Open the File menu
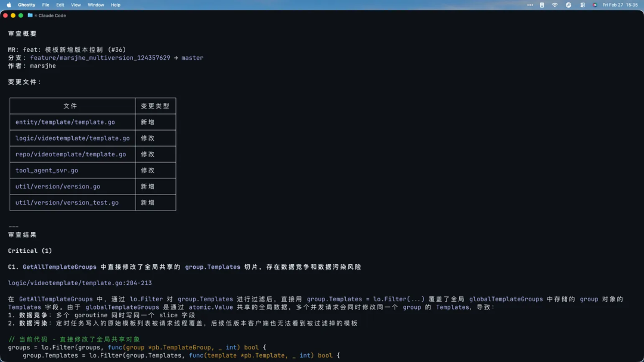This screenshot has height=362, width=644. tap(45, 5)
